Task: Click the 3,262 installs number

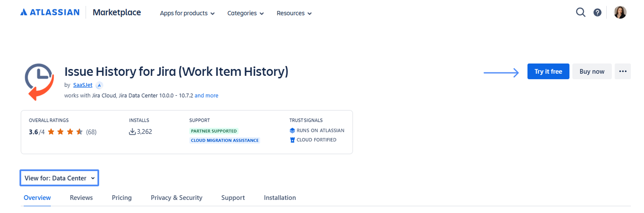Action: coord(144,132)
